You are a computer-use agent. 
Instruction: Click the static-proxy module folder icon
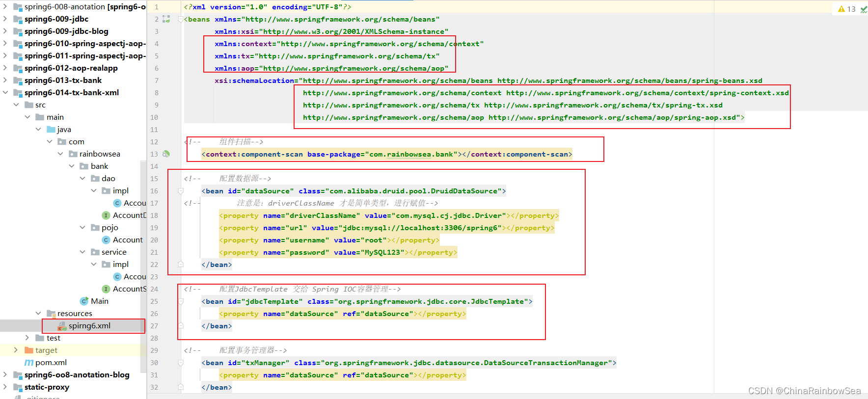(x=18, y=387)
